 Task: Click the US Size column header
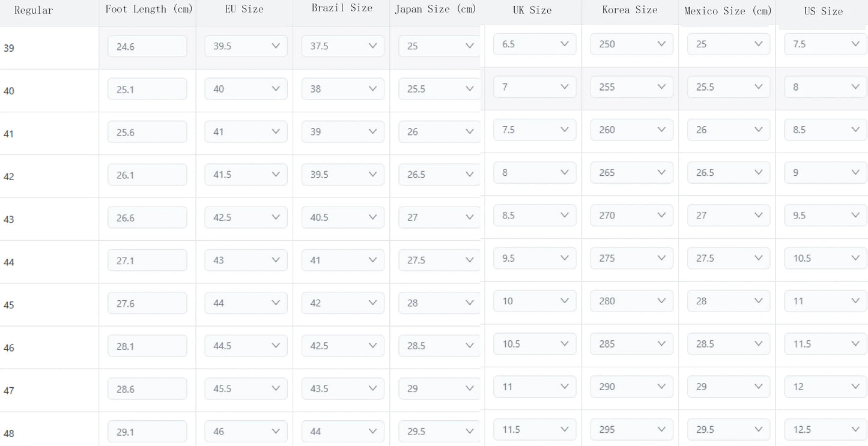pyautogui.click(x=824, y=11)
